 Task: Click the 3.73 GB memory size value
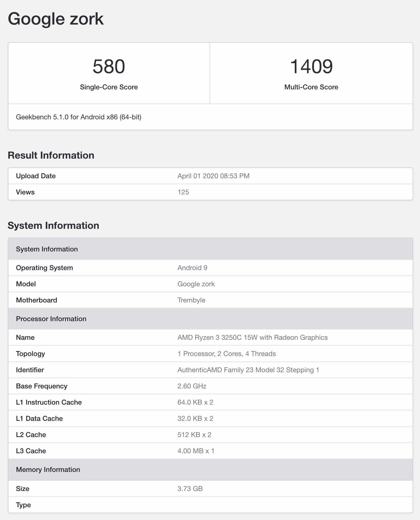190,489
